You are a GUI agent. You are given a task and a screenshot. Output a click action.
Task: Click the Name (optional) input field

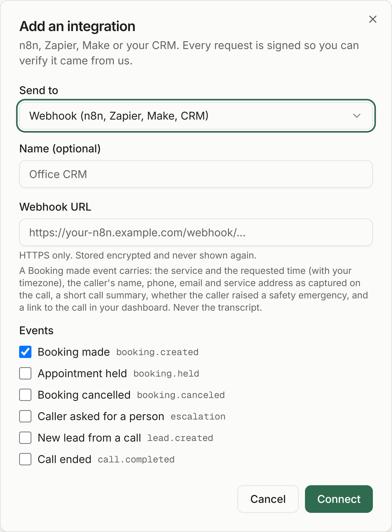click(x=196, y=174)
